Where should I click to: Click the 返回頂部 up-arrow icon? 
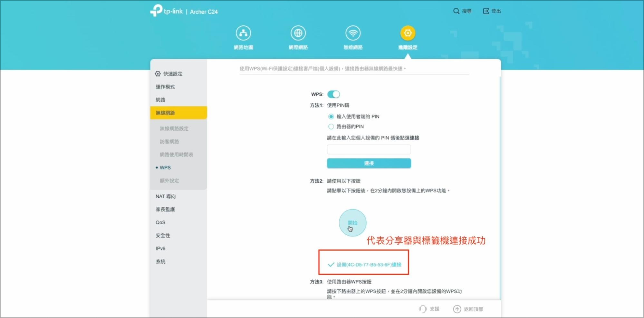(x=457, y=309)
